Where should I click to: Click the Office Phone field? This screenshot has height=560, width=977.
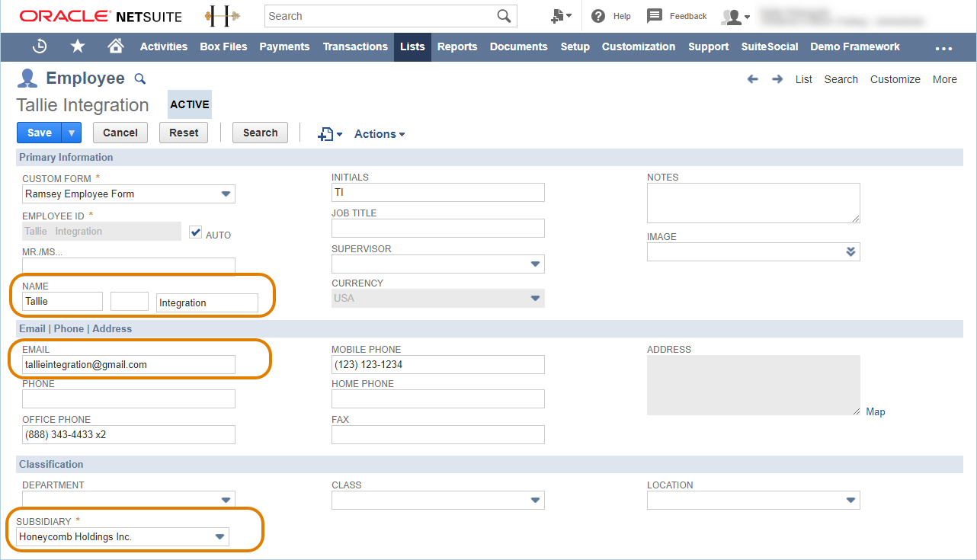[129, 435]
